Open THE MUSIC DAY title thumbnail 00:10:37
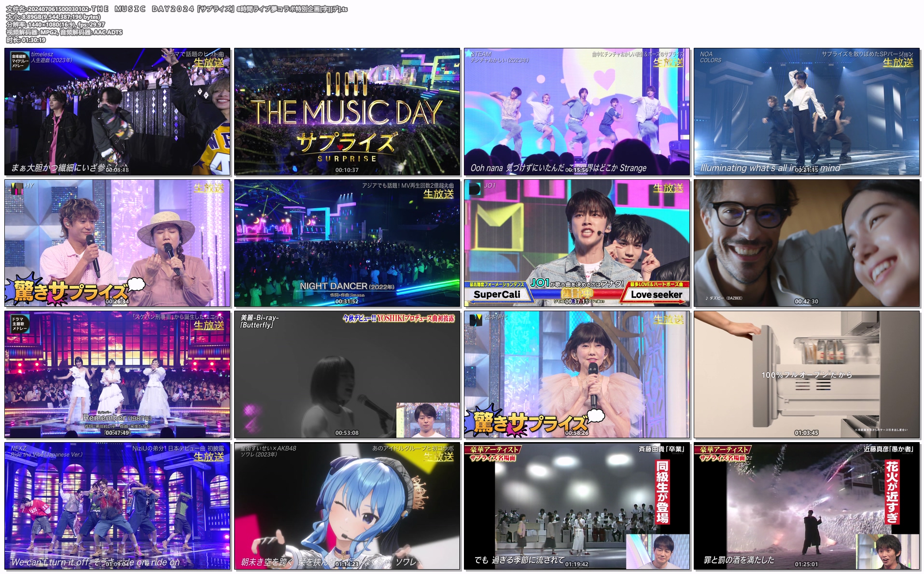The width and height of the screenshot is (924, 574). (x=347, y=112)
